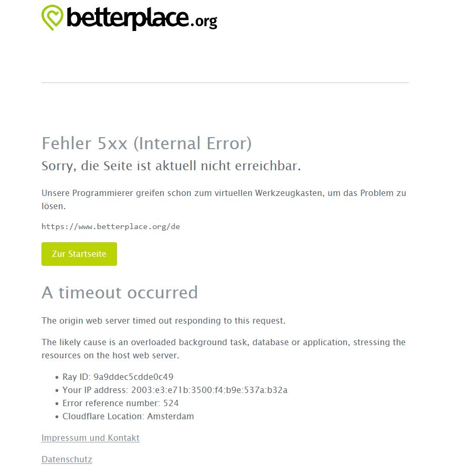Click the Ray ID value 9a9ddec5cdde0c49
Viewport: 465px width, 476px height.
133,377
